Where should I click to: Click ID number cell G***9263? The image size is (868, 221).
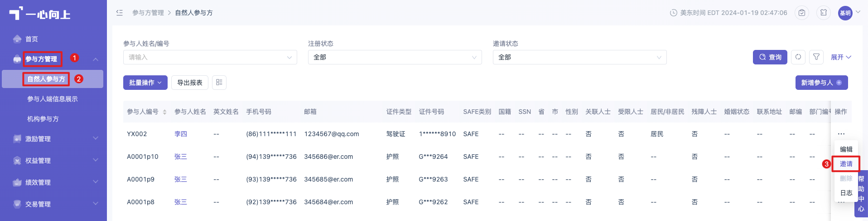433,179
